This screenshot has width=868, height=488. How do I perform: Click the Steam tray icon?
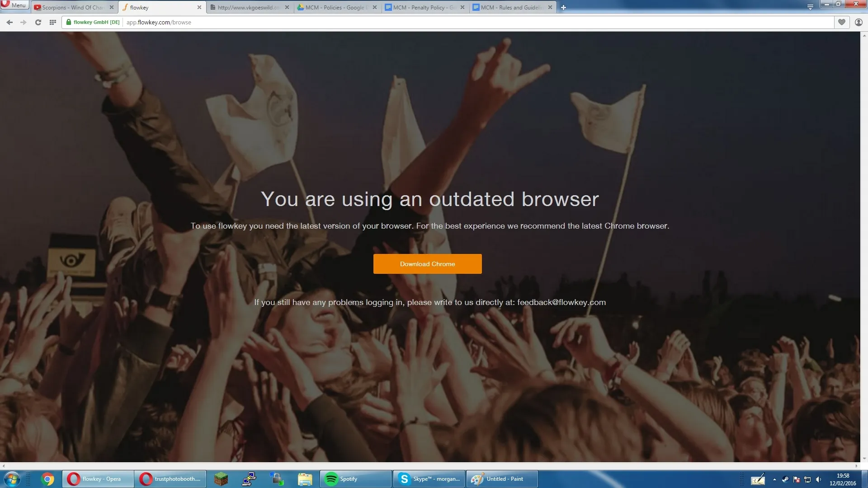[x=785, y=479]
